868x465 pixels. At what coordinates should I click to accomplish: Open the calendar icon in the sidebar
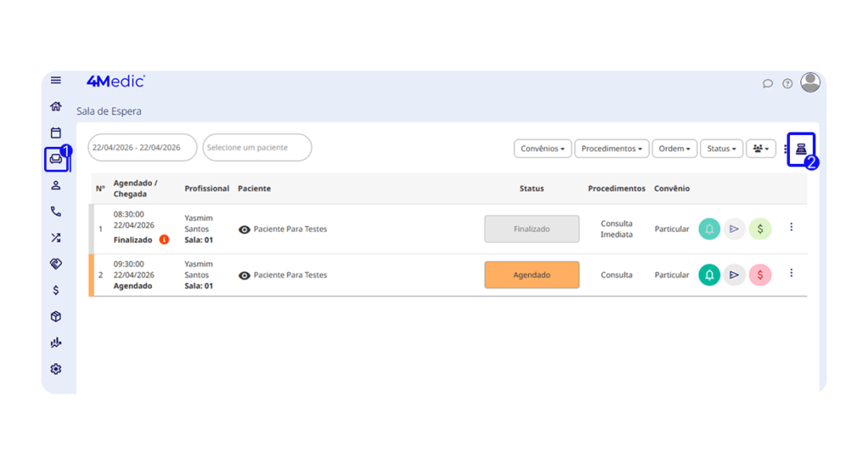(56, 132)
